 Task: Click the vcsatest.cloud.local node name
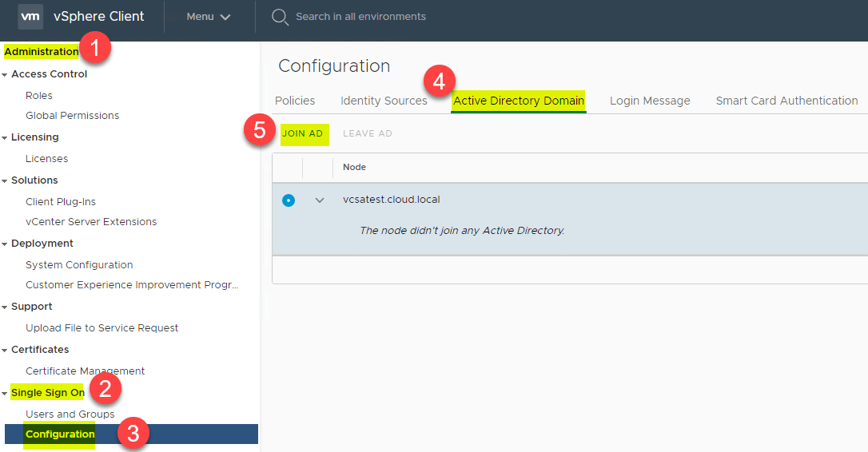click(x=392, y=200)
